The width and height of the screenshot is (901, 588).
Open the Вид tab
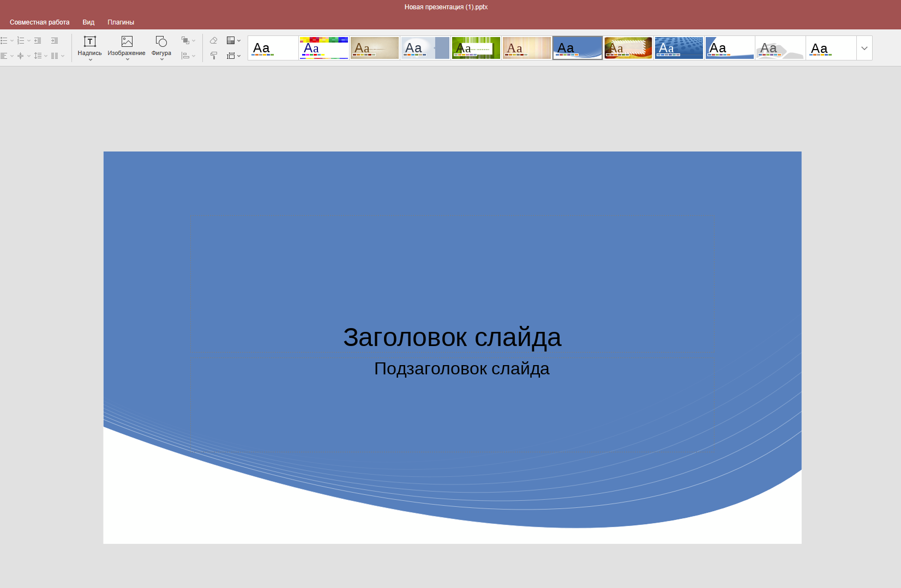tap(88, 22)
